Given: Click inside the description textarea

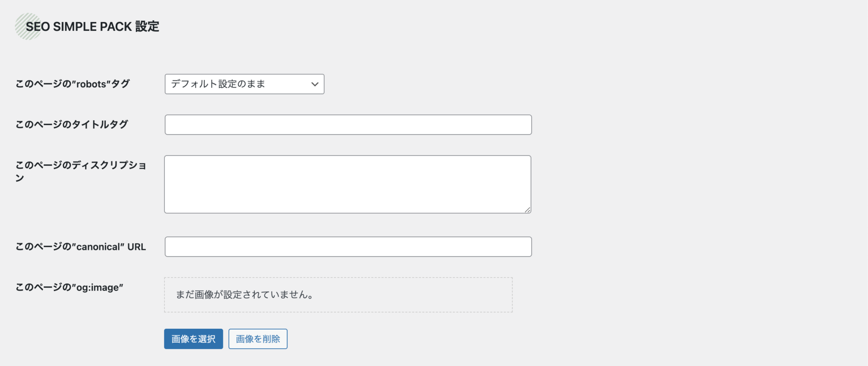Looking at the screenshot, I should [348, 183].
